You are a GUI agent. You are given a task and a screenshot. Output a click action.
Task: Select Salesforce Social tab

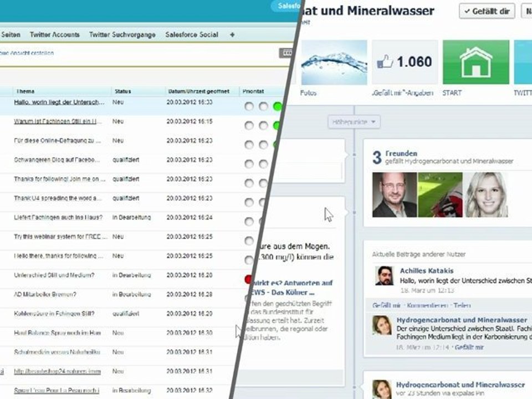(x=192, y=34)
